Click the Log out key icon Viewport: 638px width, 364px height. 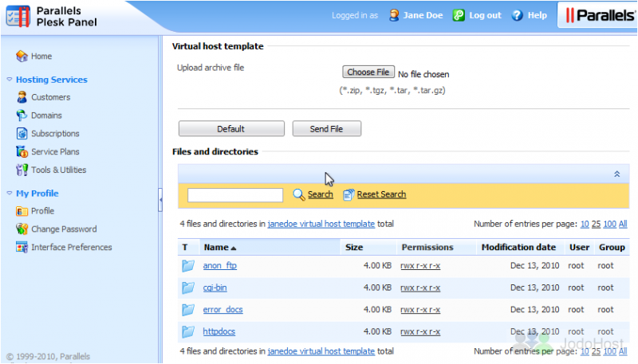click(459, 15)
